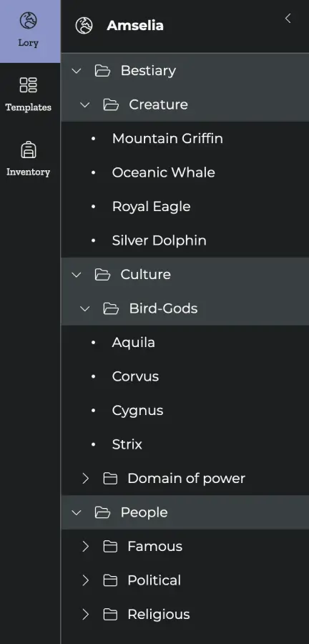Open the Mountain Griffin entry
The image size is (309, 644).
point(167,139)
